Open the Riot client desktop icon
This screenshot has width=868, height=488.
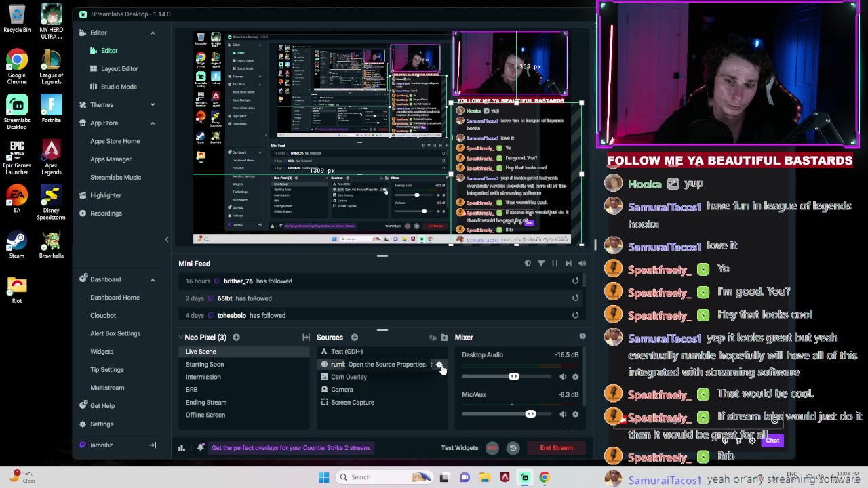[x=17, y=290]
